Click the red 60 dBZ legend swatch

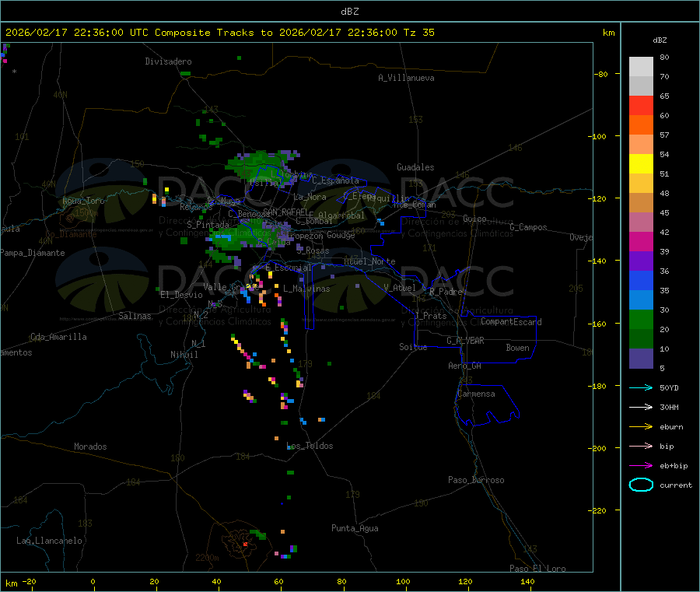click(641, 105)
